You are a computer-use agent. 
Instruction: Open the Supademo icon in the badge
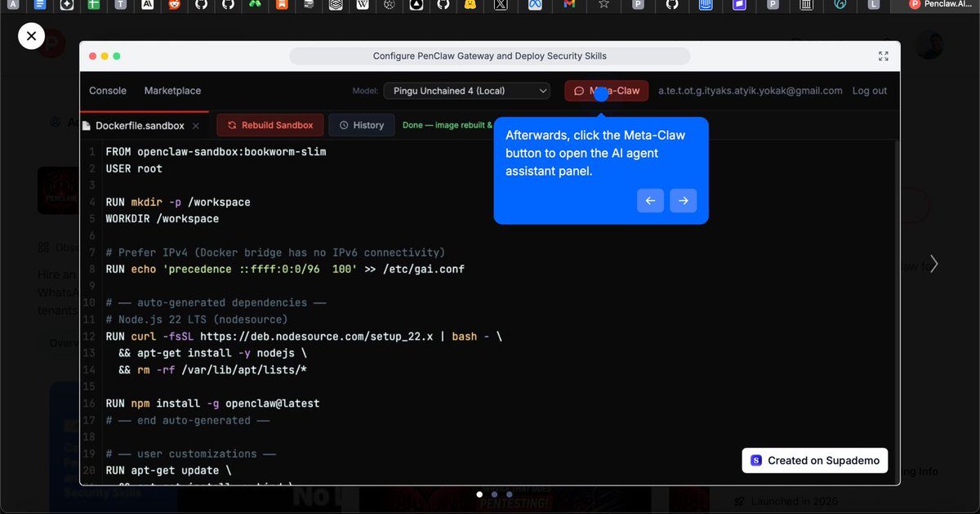point(755,460)
